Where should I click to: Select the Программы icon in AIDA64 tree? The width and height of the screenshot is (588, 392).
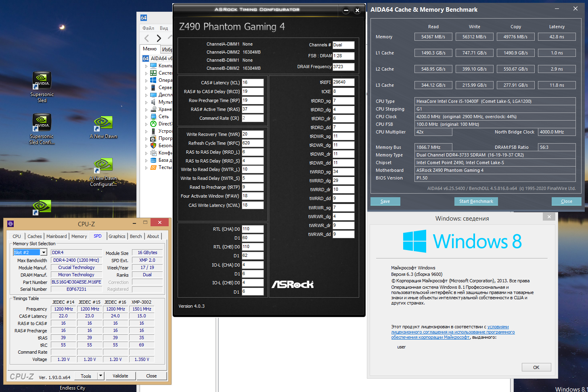click(153, 138)
